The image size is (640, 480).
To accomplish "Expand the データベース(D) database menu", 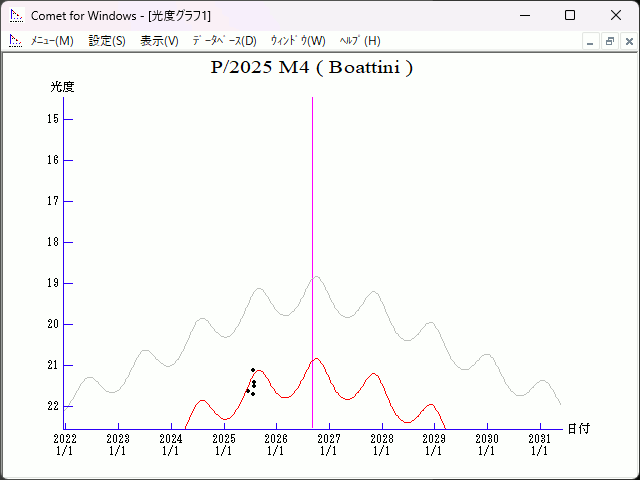I will coord(224,41).
